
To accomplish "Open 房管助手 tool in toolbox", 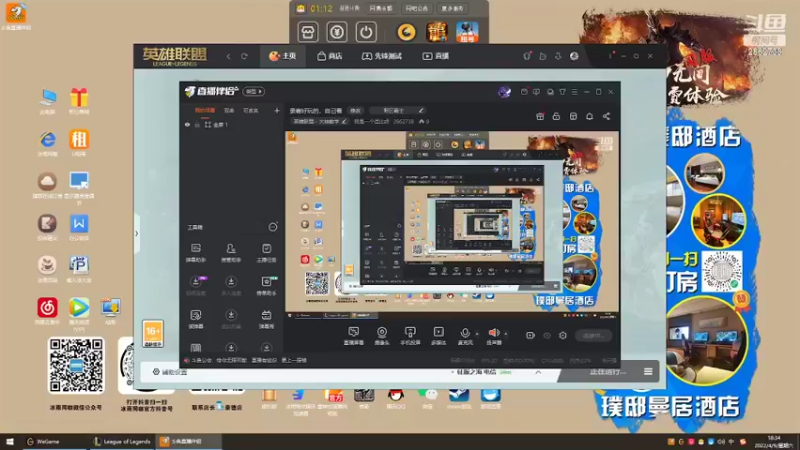I will pyautogui.click(x=231, y=253).
